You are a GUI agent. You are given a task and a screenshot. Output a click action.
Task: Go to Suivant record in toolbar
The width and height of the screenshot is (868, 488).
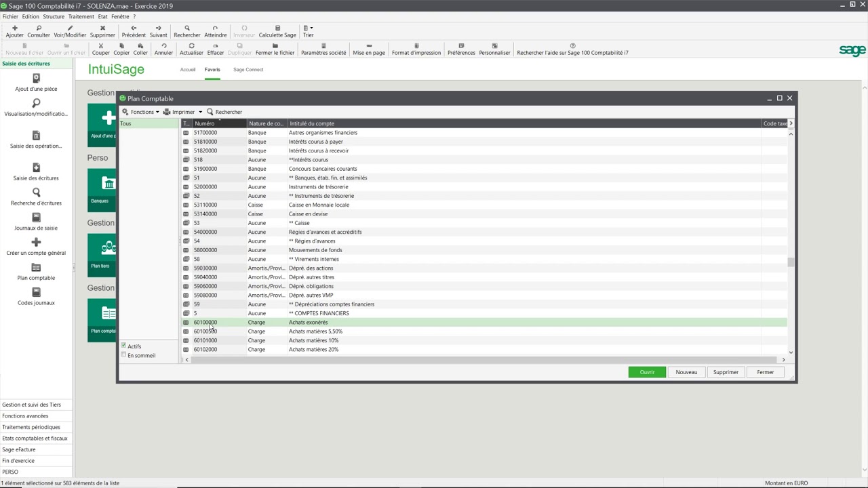[x=158, y=32]
